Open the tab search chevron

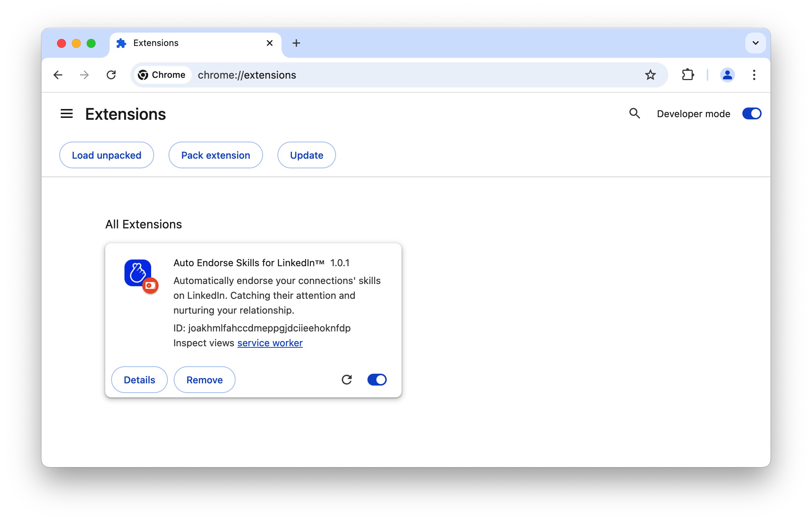coord(755,43)
